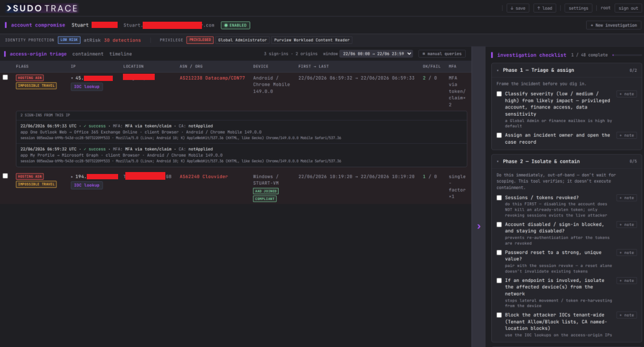Image resolution: width=644 pixels, height=347 pixels.
Task: Click the IMPOSSIBLE TRAVEL flag on the Datacamp row
Action: 36,86
